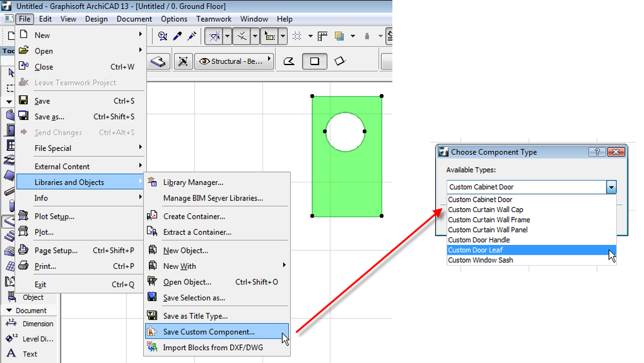Choose Save as Title Type... entry

click(x=217, y=316)
